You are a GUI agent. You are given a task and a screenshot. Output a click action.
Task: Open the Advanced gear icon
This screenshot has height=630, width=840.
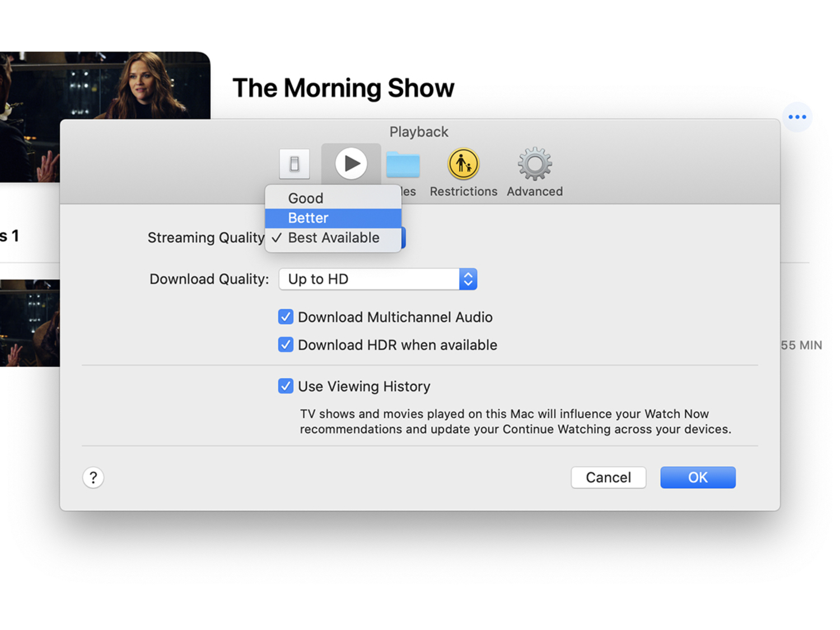click(534, 164)
